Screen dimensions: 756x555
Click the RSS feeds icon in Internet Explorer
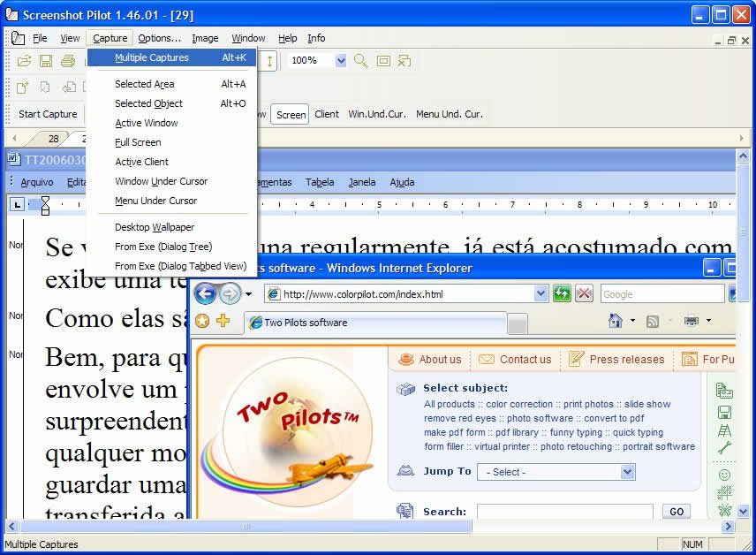pyautogui.click(x=653, y=322)
